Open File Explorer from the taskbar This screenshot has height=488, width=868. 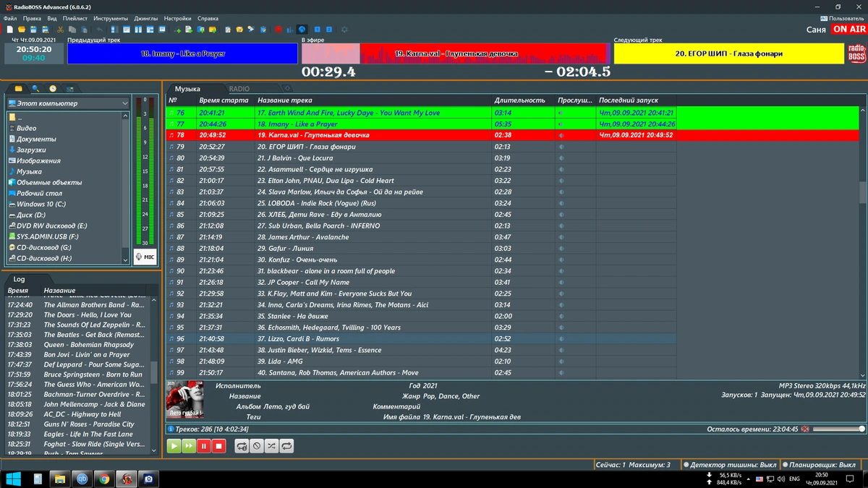tap(60, 479)
